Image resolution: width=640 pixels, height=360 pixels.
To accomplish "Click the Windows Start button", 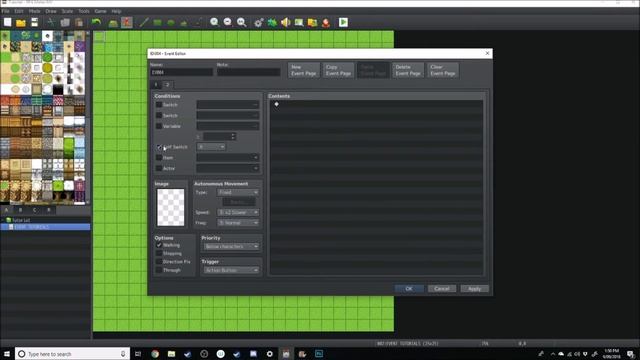I will click(x=7, y=354).
